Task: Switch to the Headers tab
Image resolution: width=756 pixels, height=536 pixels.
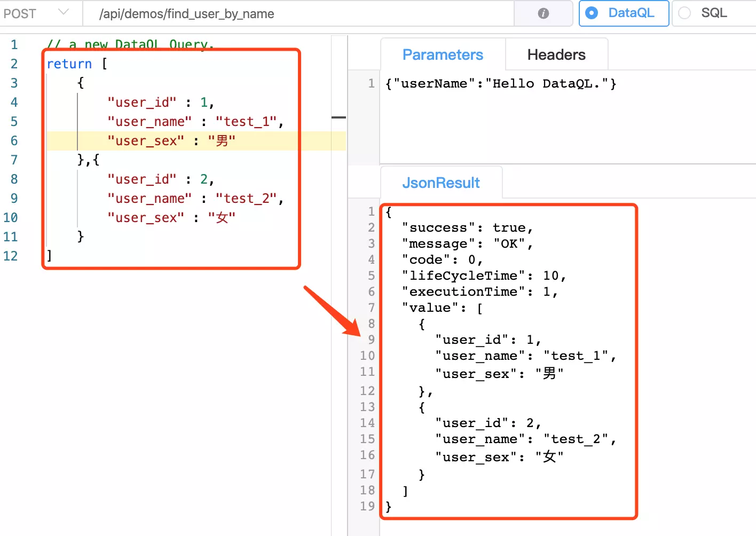Action: point(556,54)
